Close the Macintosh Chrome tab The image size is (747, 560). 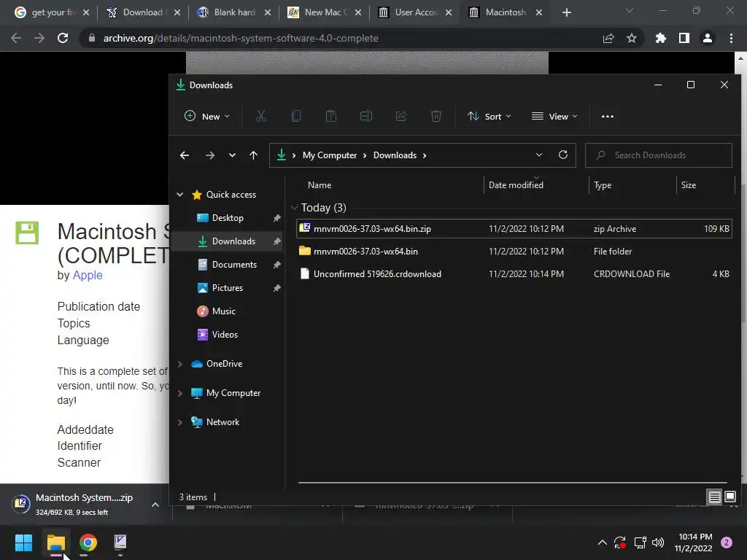tap(539, 12)
